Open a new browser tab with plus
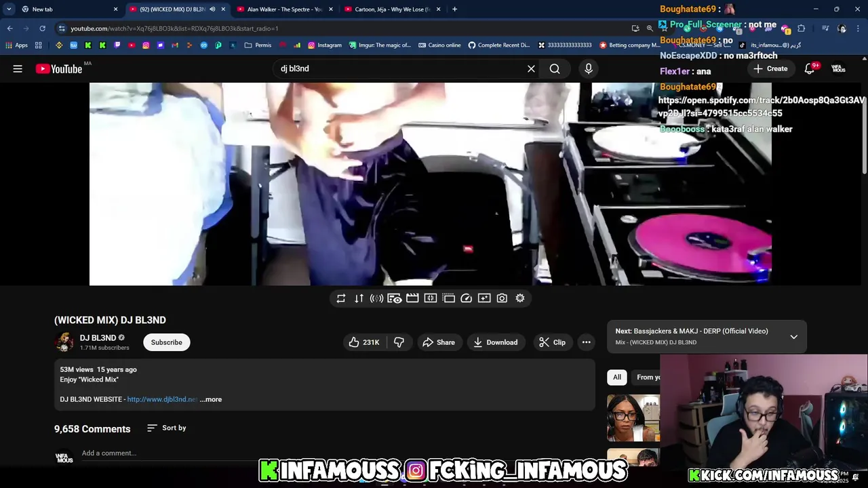 [x=454, y=9]
